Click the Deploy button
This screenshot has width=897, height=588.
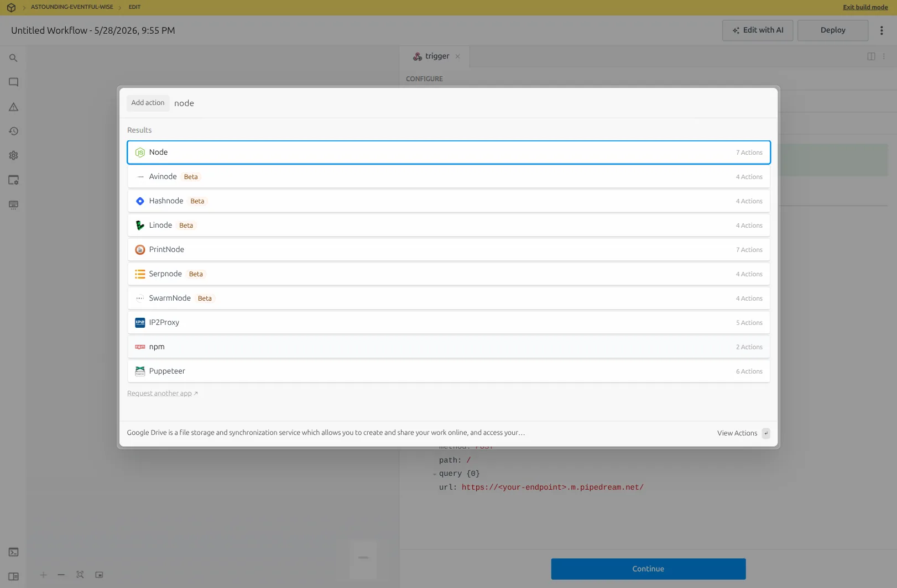point(833,30)
